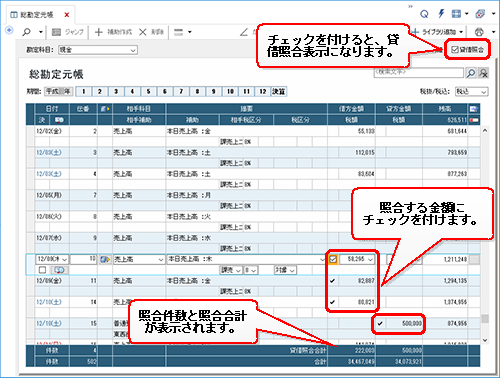500x378 pixels.
Task: Click the date link 12/10(土) for voucher 14
Action: click(49, 302)
